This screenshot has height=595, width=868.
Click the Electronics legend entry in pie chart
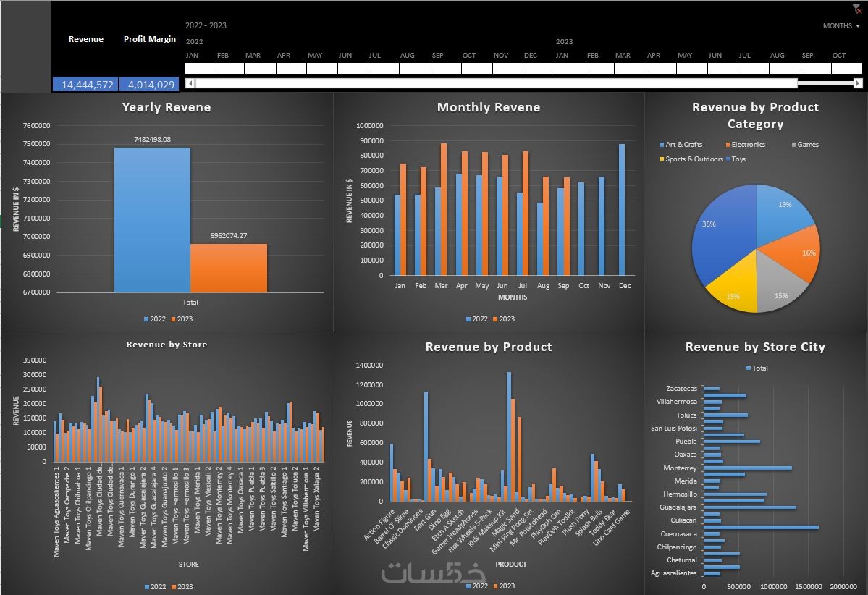pos(745,145)
